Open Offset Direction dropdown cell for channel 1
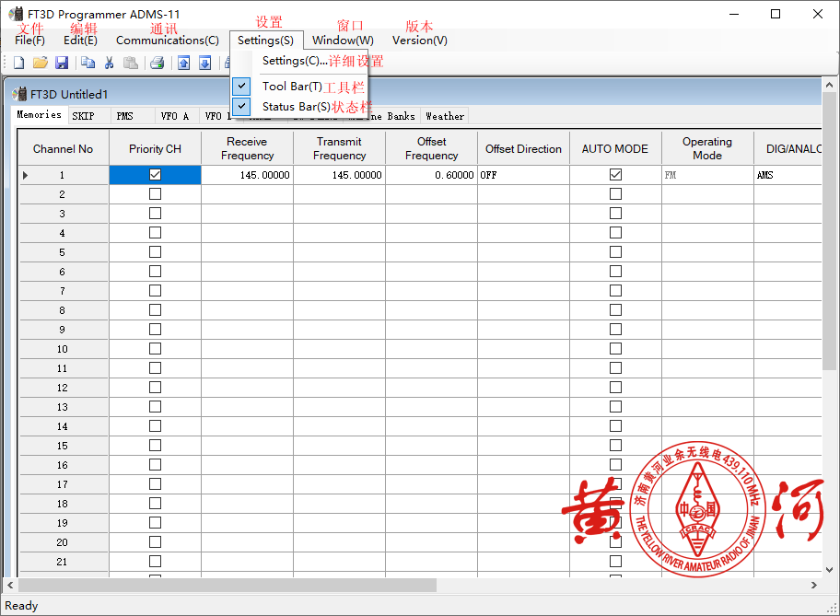The width and height of the screenshot is (840, 616). 522,175
